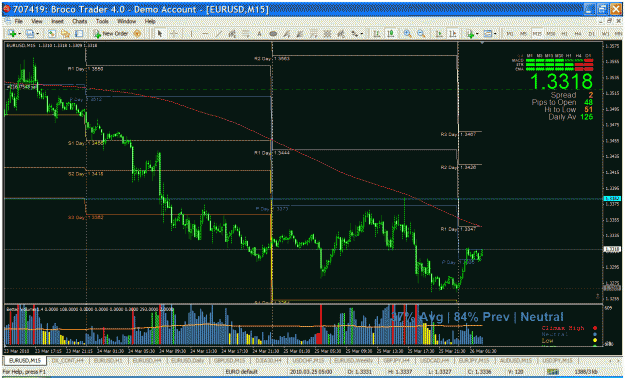Select the H4 timeframe button
Image resolution: width=625 pixels, height=378 pixels.
[x=578, y=34]
